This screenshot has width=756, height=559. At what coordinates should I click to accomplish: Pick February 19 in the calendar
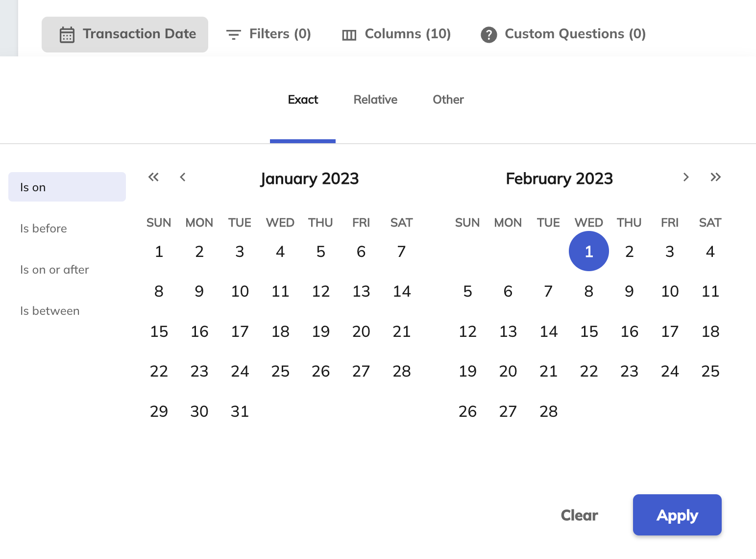tap(468, 371)
